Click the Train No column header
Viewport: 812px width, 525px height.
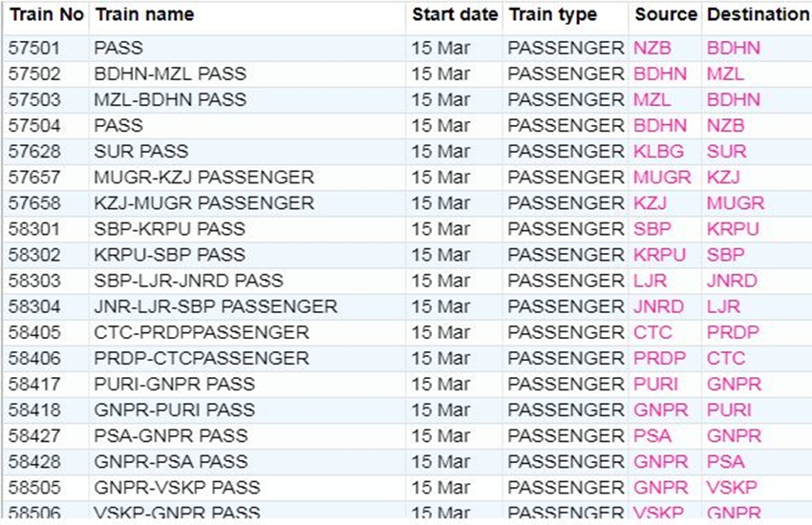[x=46, y=15]
